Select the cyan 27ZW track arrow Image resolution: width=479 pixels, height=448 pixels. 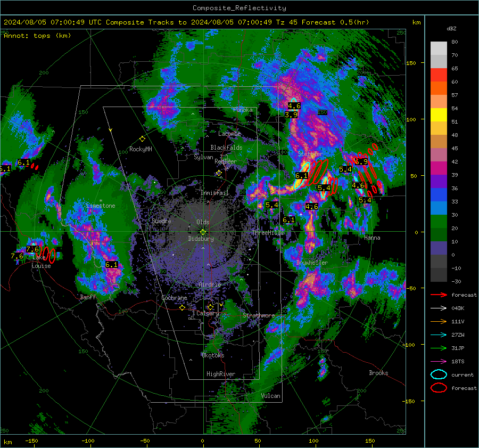[439, 335]
